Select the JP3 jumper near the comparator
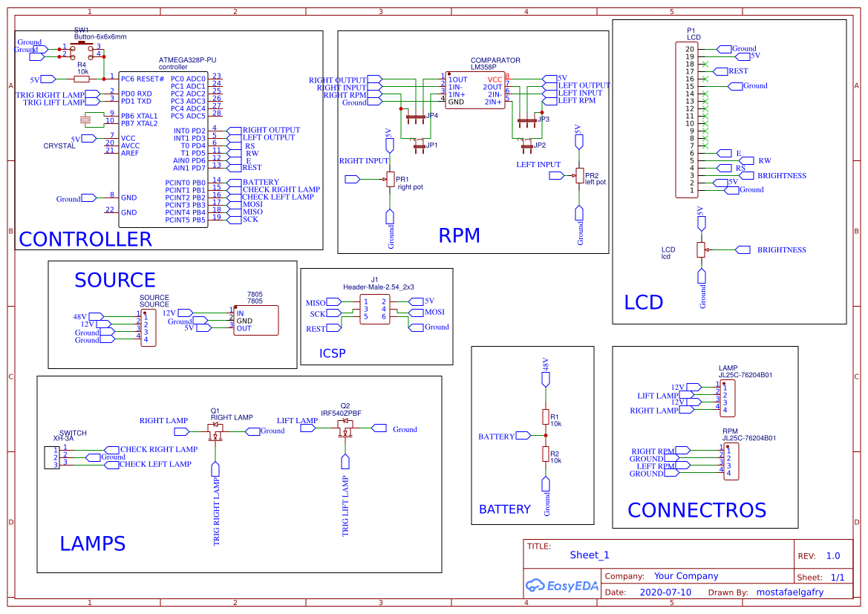 pos(529,119)
